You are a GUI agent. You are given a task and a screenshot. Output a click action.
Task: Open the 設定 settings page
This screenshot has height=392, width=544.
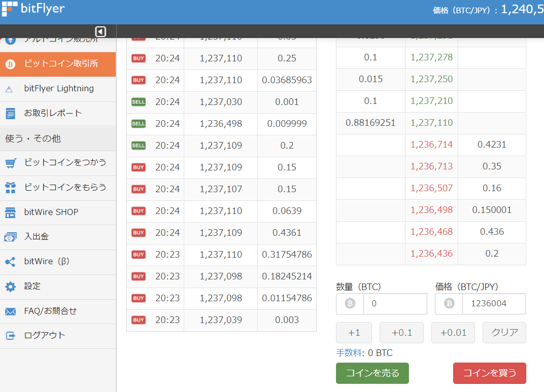58,287
